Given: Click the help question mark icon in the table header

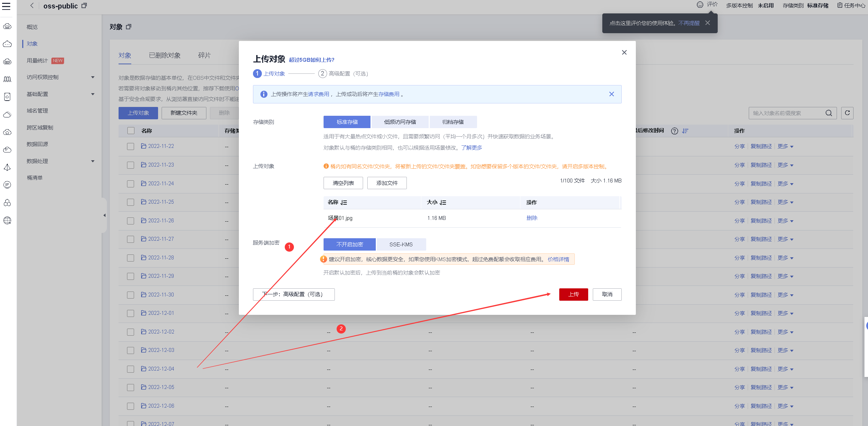Looking at the screenshot, I should point(674,131).
